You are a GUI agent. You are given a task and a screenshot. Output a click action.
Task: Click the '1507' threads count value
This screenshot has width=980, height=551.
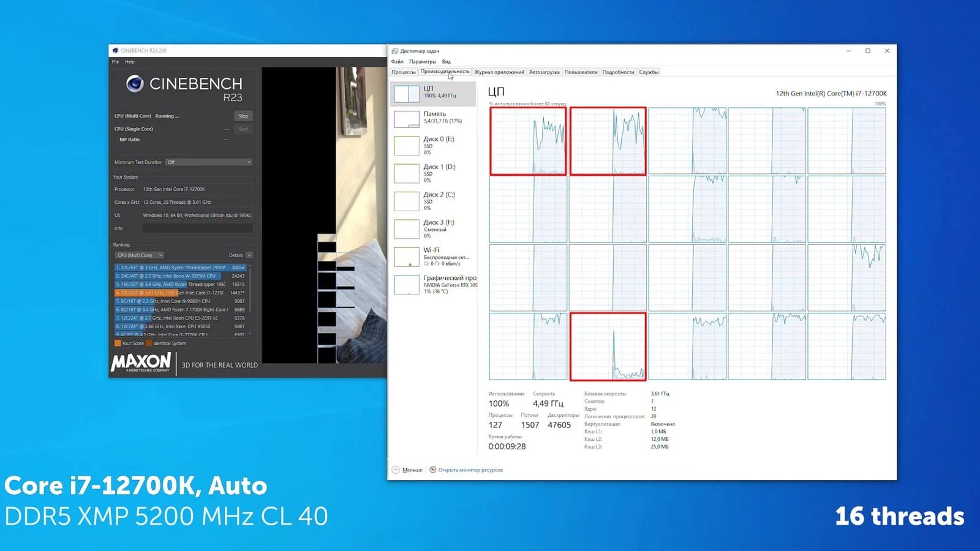click(530, 425)
